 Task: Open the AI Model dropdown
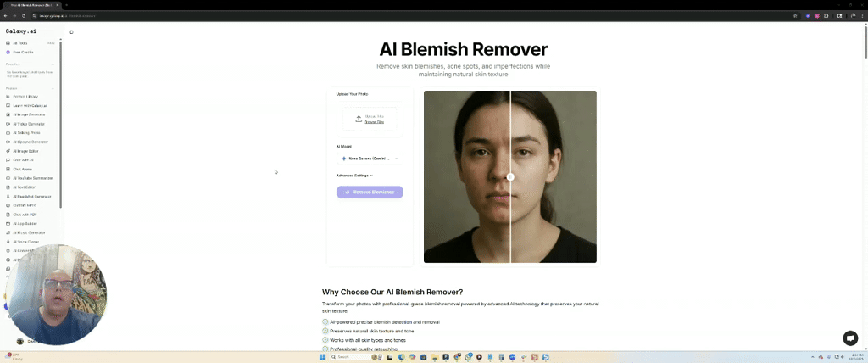(x=370, y=159)
